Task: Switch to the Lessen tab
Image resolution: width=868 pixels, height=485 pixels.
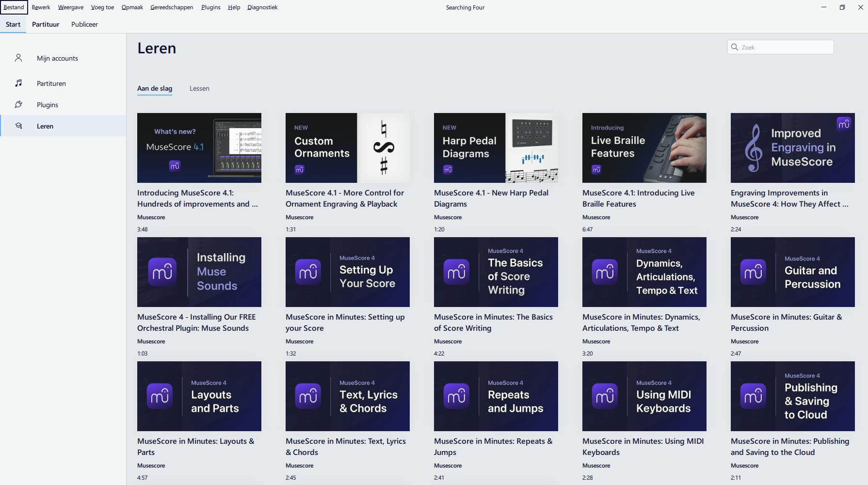Action: point(199,88)
